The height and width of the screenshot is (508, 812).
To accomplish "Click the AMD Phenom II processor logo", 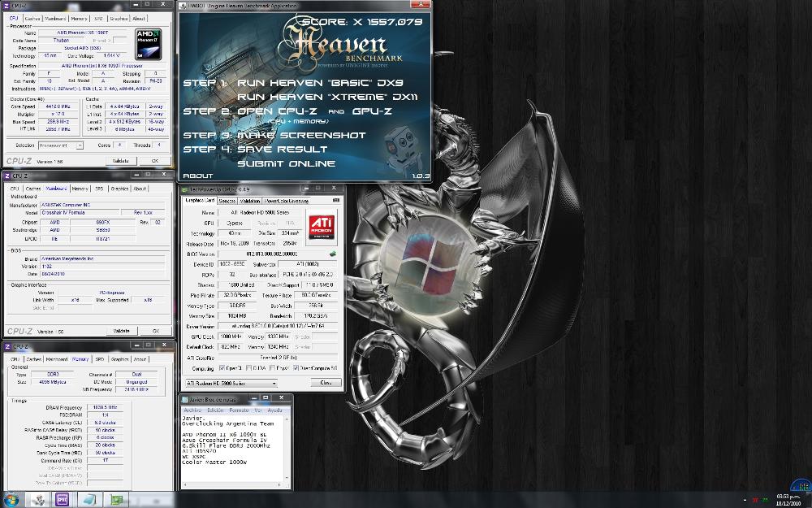I will coord(148,44).
